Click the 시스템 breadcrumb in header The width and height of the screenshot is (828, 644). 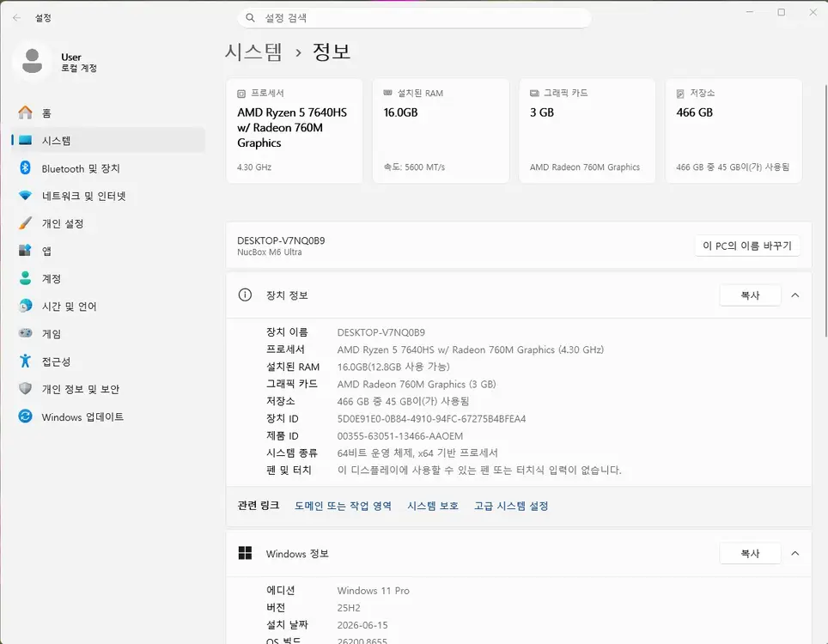253,52
